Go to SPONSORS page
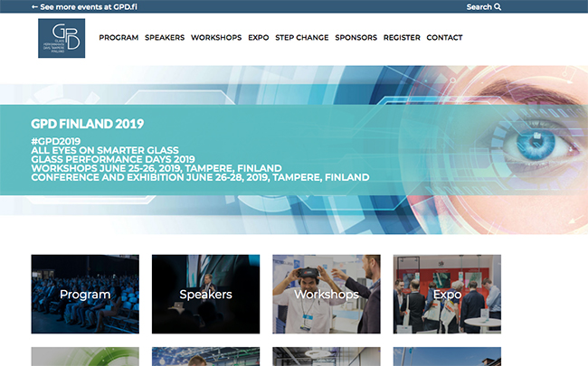The height and width of the screenshot is (366, 588). click(356, 37)
